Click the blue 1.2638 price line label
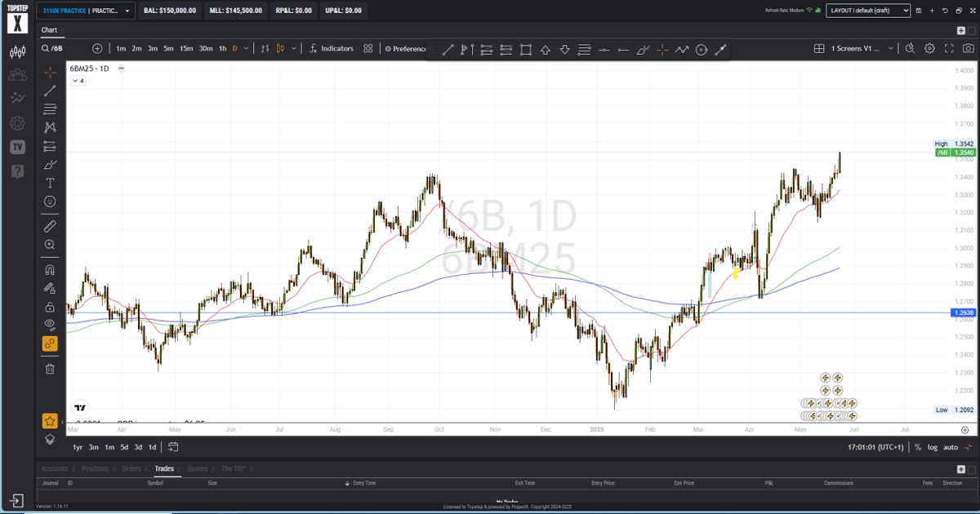This screenshot has width=980, height=514. 964,312
